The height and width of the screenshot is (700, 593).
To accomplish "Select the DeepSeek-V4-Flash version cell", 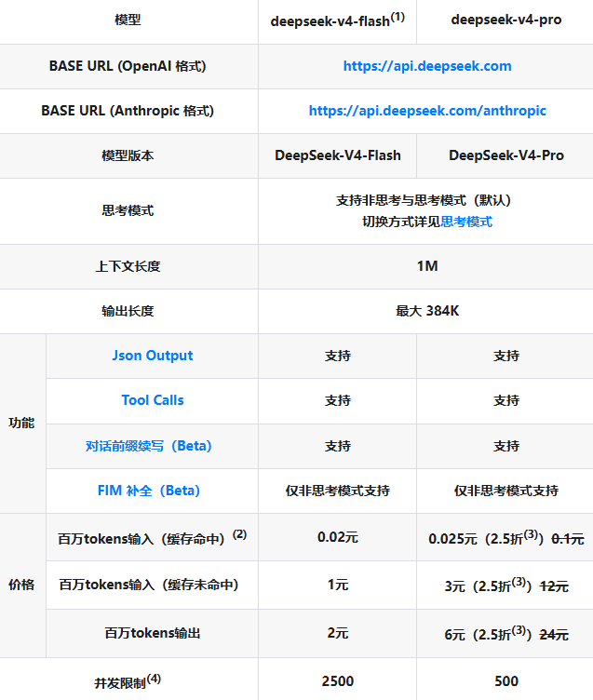I will coord(338,155).
